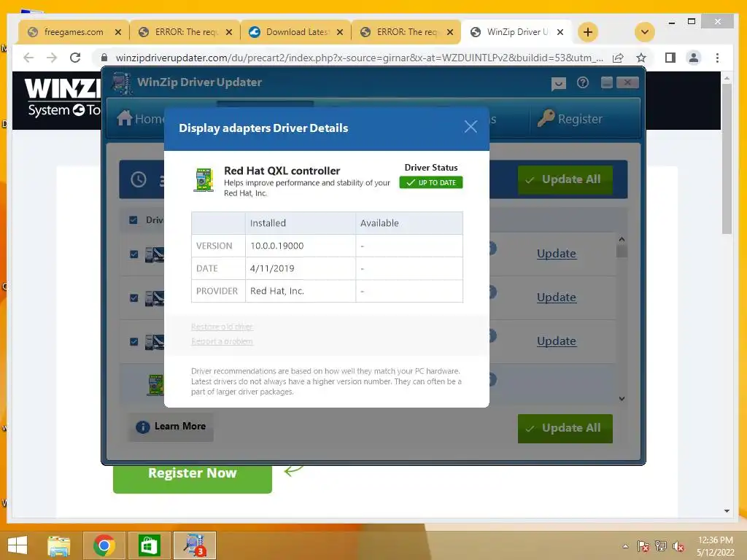747x560 pixels.
Task: Reload the current page
Action: coord(75,58)
